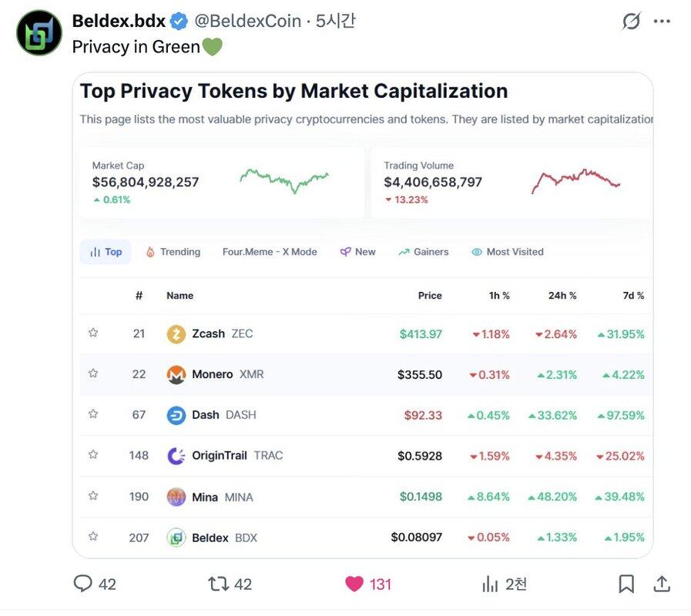Toggle the Monero favorite star
This screenshot has width=691, height=616.
pos(93,373)
